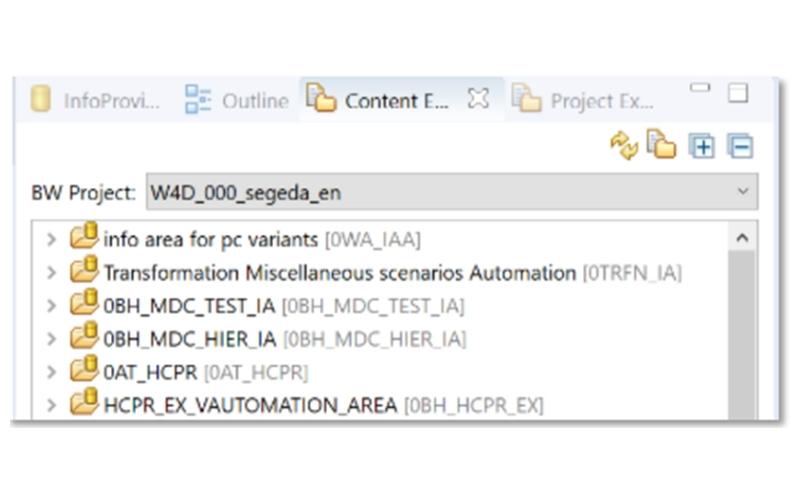Click folder icon of 0BH_MDC_HIER_IA
The width and height of the screenshot is (800, 500).
coord(84,335)
